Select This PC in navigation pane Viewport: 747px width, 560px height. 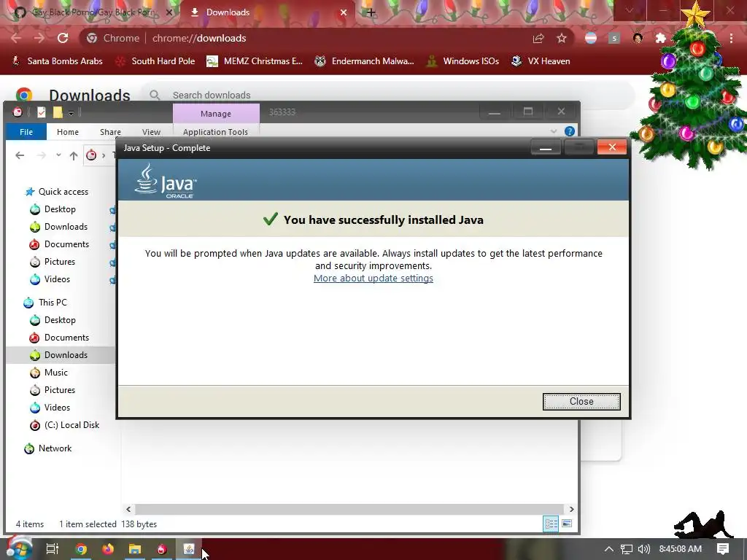point(53,303)
